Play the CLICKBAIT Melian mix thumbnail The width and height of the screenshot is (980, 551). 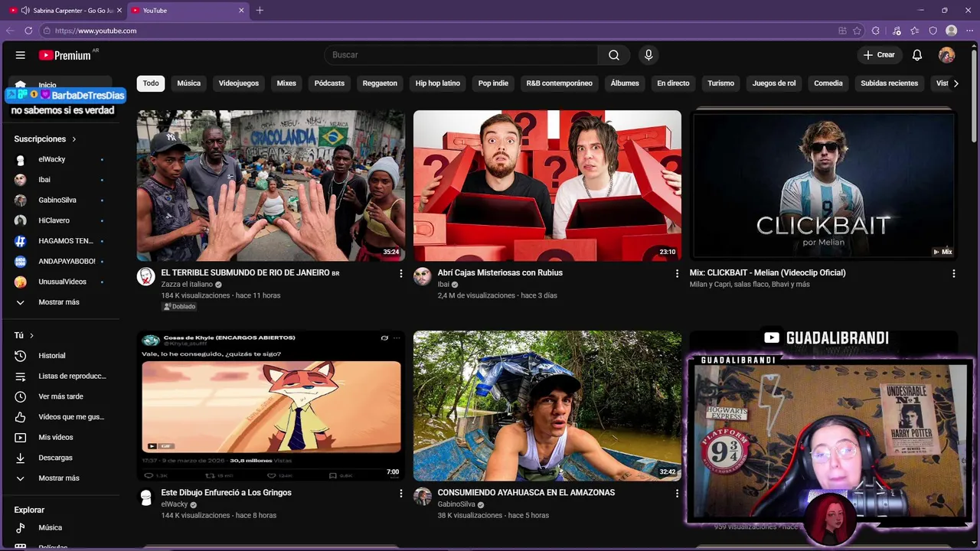click(x=823, y=185)
